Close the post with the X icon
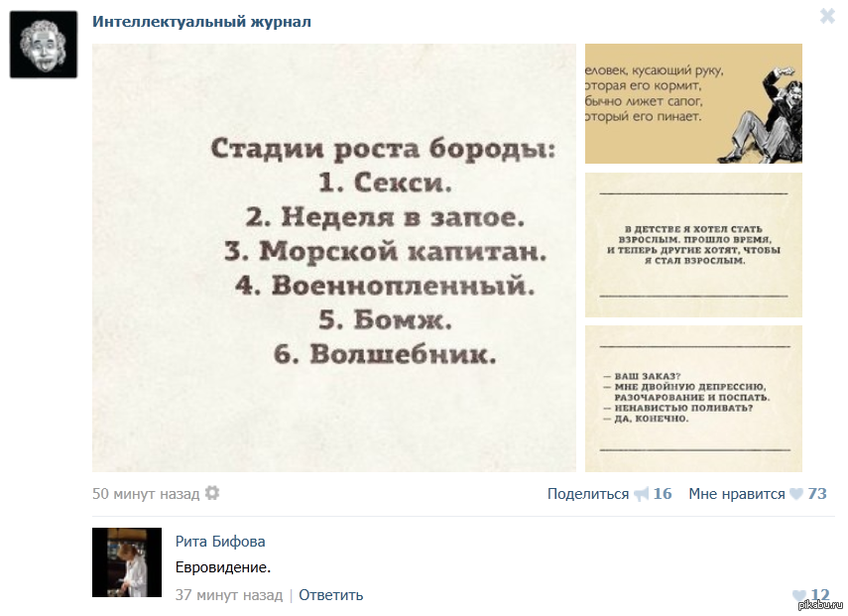 click(x=827, y=16)
